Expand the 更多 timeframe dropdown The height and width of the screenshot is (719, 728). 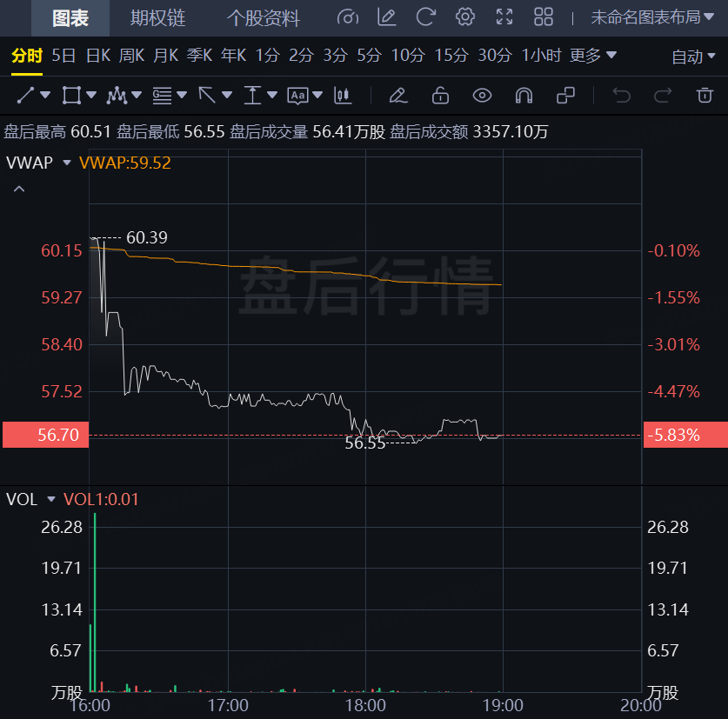coord(593,56)
